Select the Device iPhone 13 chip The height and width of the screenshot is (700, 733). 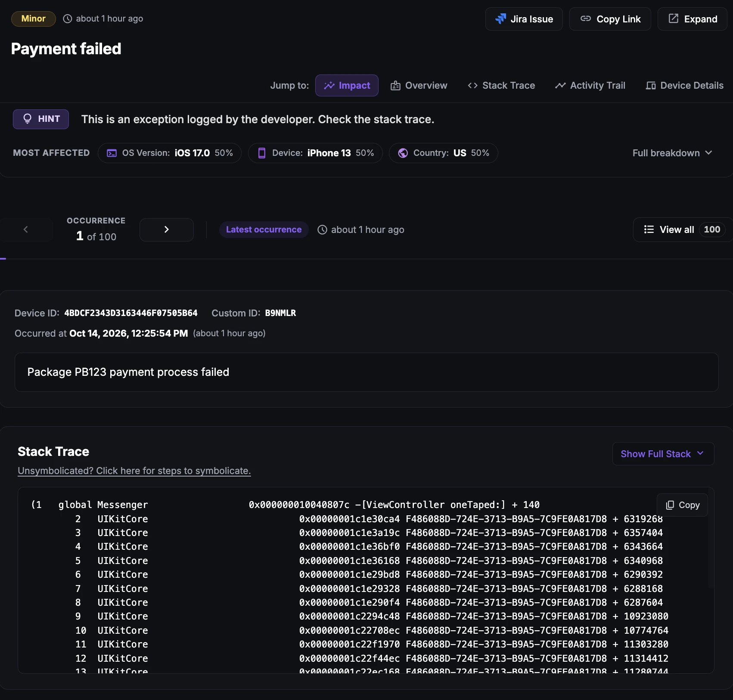tap(315, 153)
